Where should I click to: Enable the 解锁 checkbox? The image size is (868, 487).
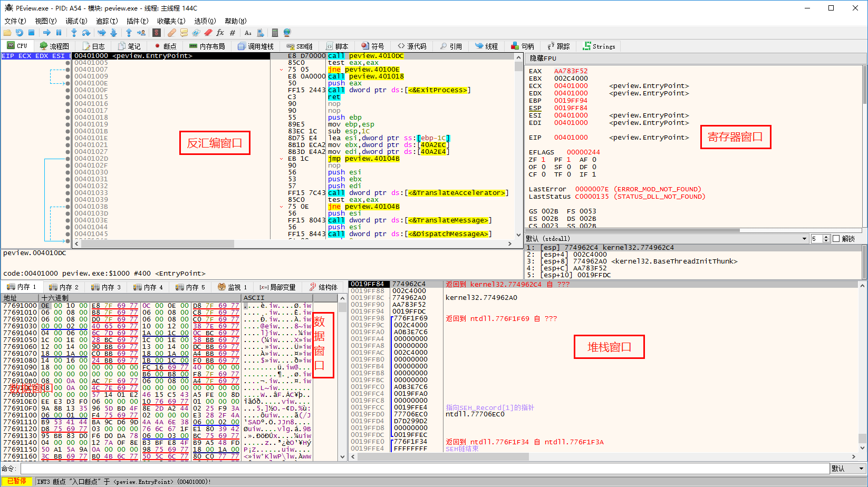[836, 238]
